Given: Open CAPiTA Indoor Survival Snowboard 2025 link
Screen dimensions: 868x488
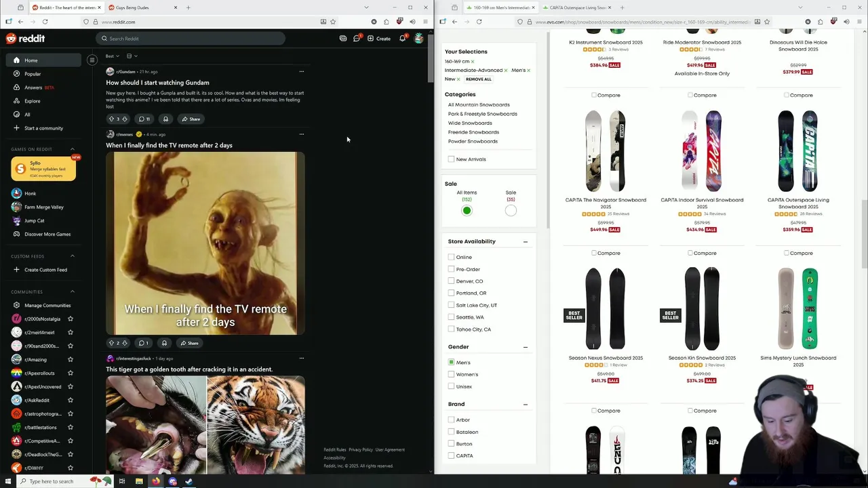Looking at the screenshot, I should pos(702,203).
